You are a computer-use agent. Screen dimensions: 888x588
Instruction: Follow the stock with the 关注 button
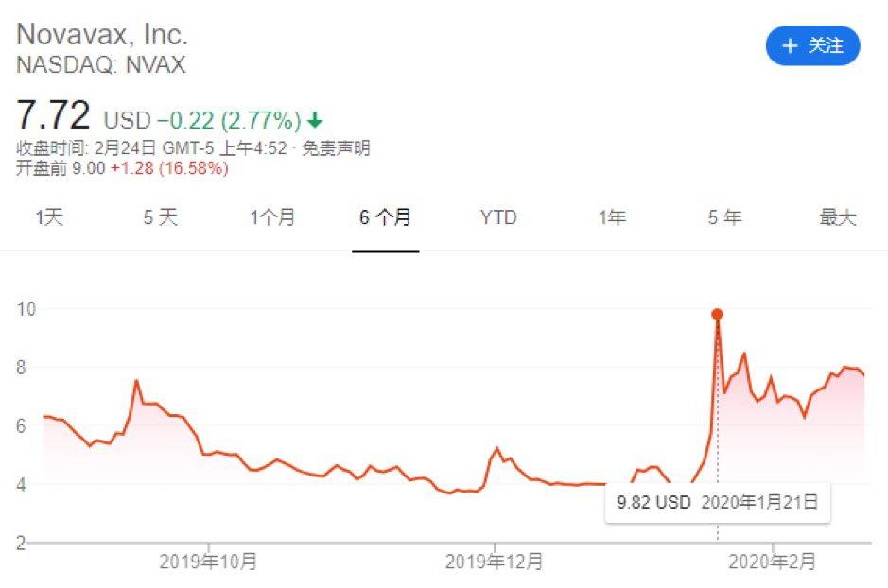(812, 45)
